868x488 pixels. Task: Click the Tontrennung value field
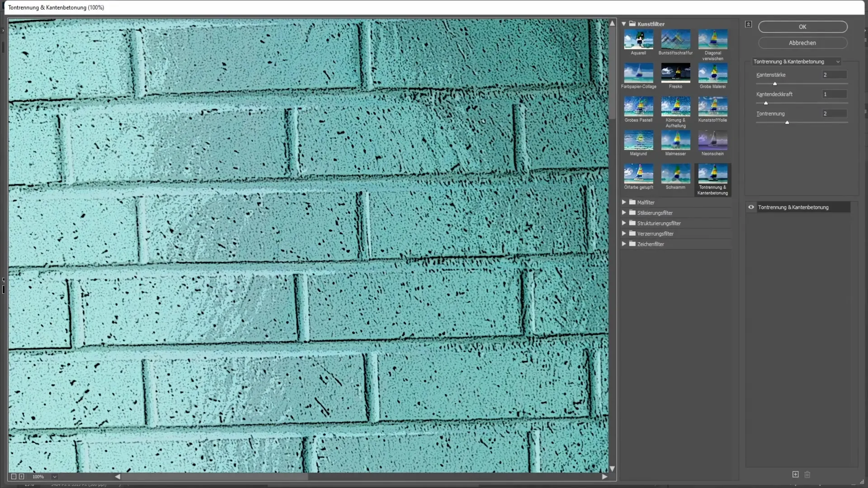point(834,114)
